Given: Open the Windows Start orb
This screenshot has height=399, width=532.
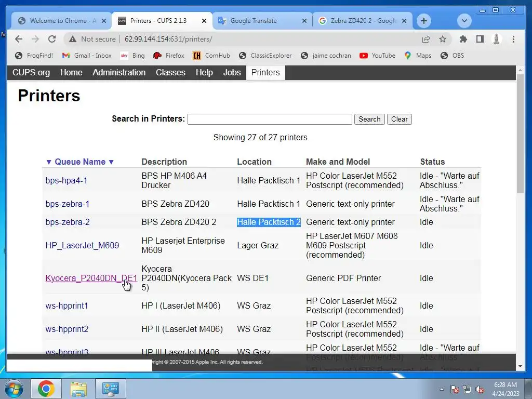Looking at the screenshot, I should tap(14, 389).
